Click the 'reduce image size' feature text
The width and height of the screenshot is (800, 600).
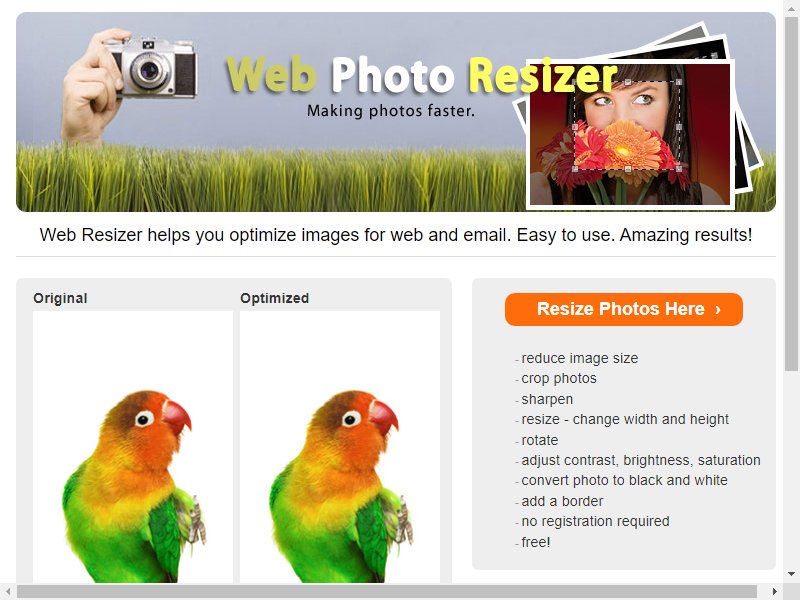click(580, 358)
